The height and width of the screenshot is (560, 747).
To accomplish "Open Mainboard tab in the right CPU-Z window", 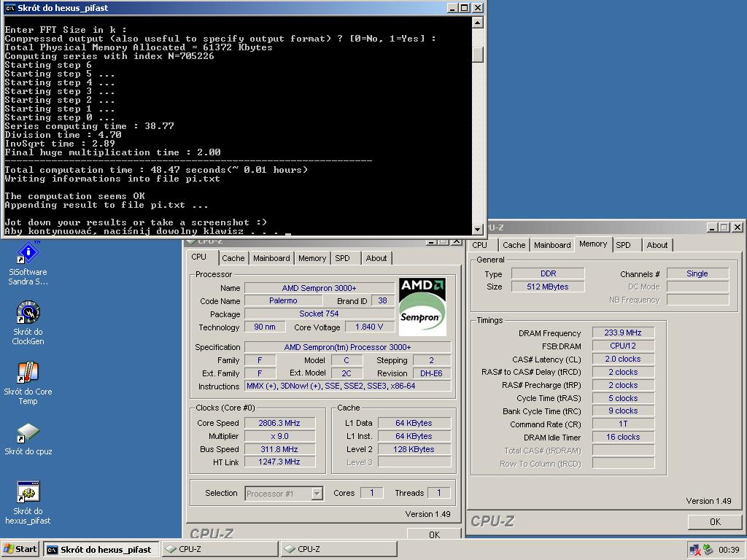I will click(552, 245).
